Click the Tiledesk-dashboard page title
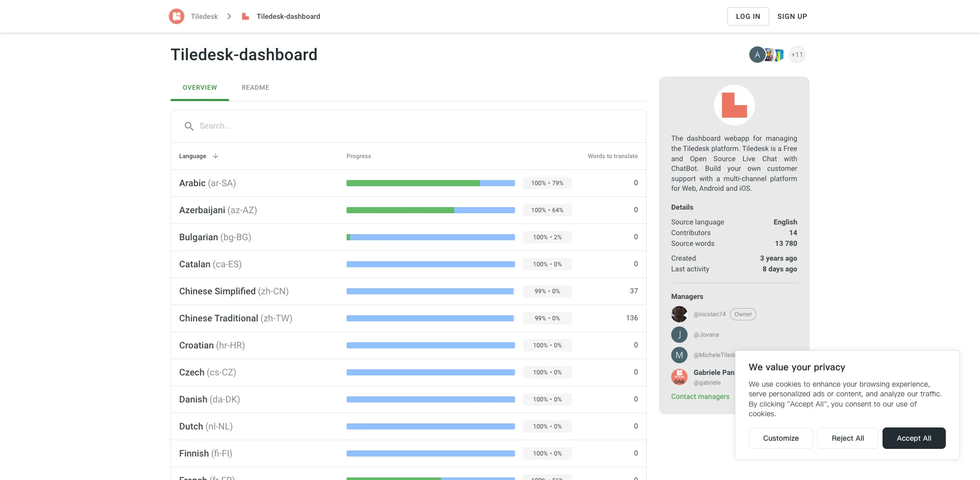This screenshot has height=480, width=980. [244, 55]
